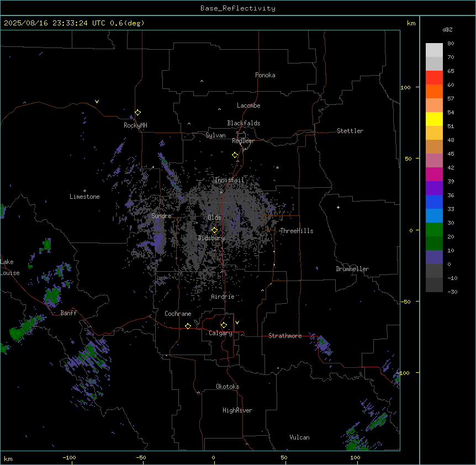
Task: Select the HighRiver label
Action: [x=237, y=410]
